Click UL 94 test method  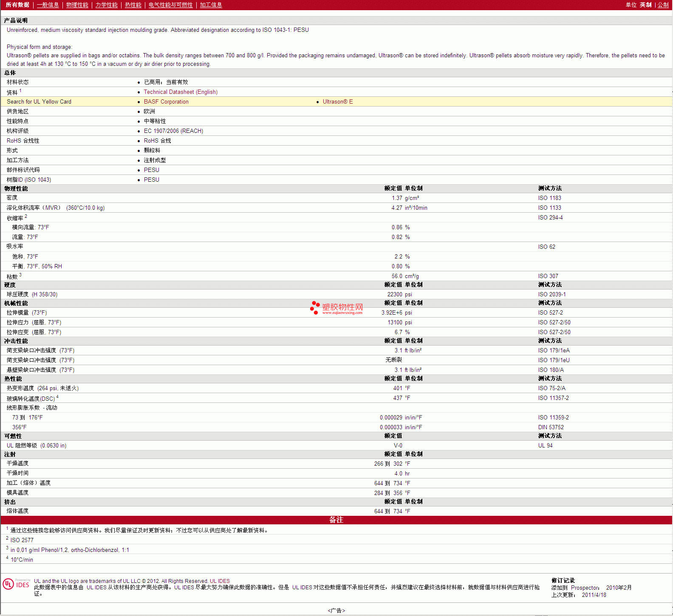[545, 446]
